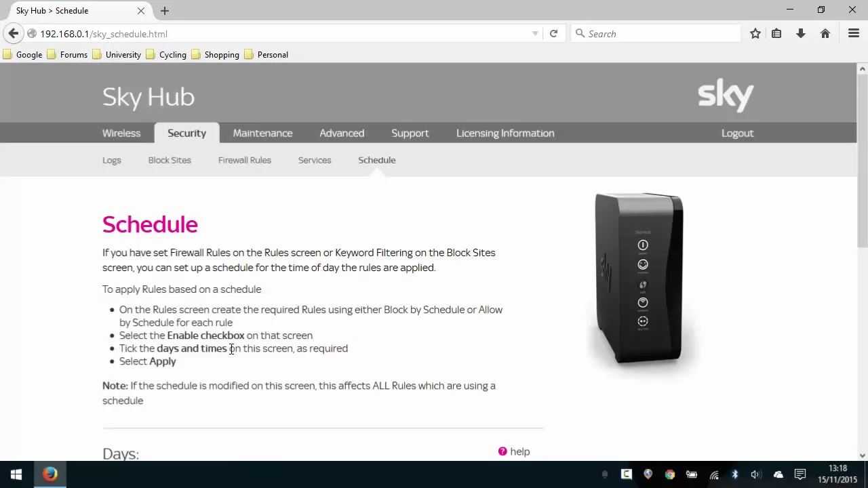Open the Bluetooth tray icon
The width and height of the screenshot is (868, 488).
point(735,474)
